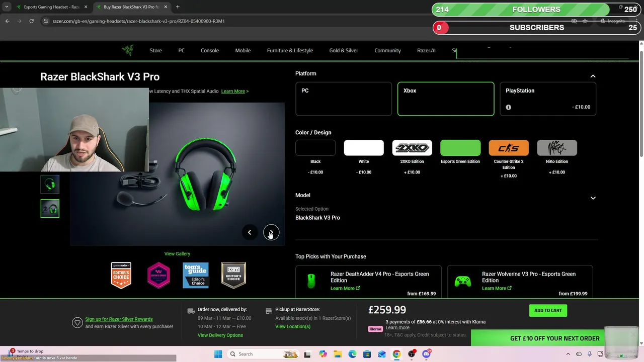Open Discord from the taskbar
The width and height of the screenshot is (644, 362).
click(427, 354)
